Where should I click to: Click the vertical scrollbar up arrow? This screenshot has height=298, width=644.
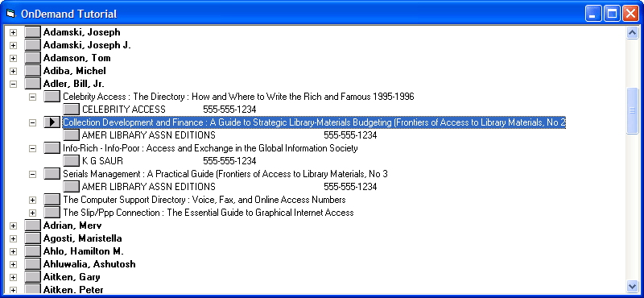(x=632, y=32)
